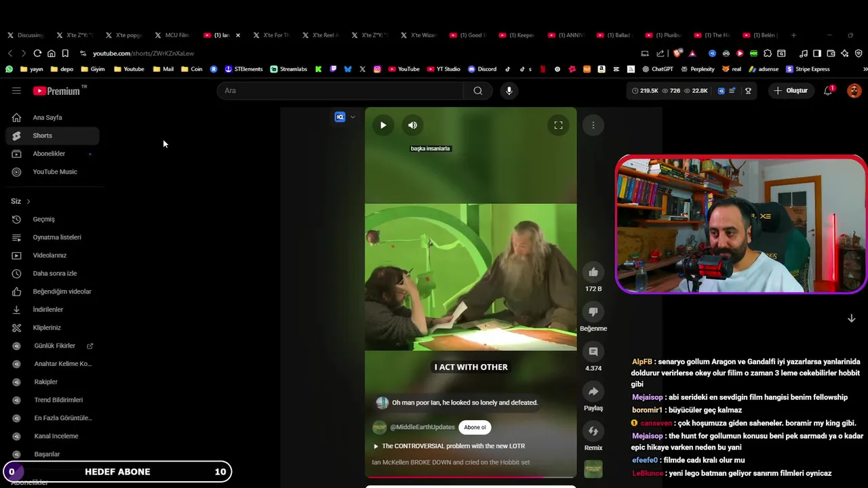Open Oynatma listeleri

[52, 237]
